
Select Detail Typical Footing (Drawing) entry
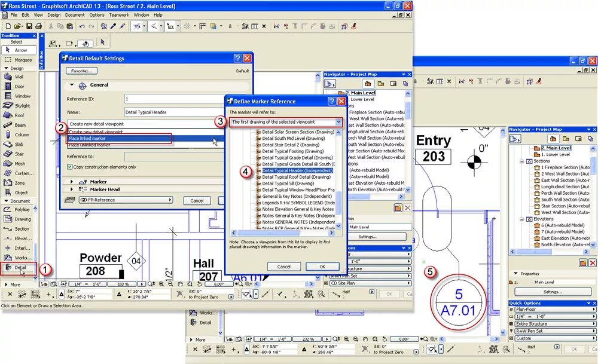(x=292, y=151)
